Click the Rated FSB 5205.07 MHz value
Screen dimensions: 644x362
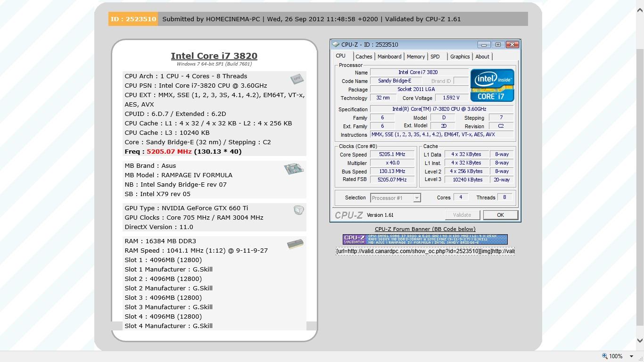(392, 180)
